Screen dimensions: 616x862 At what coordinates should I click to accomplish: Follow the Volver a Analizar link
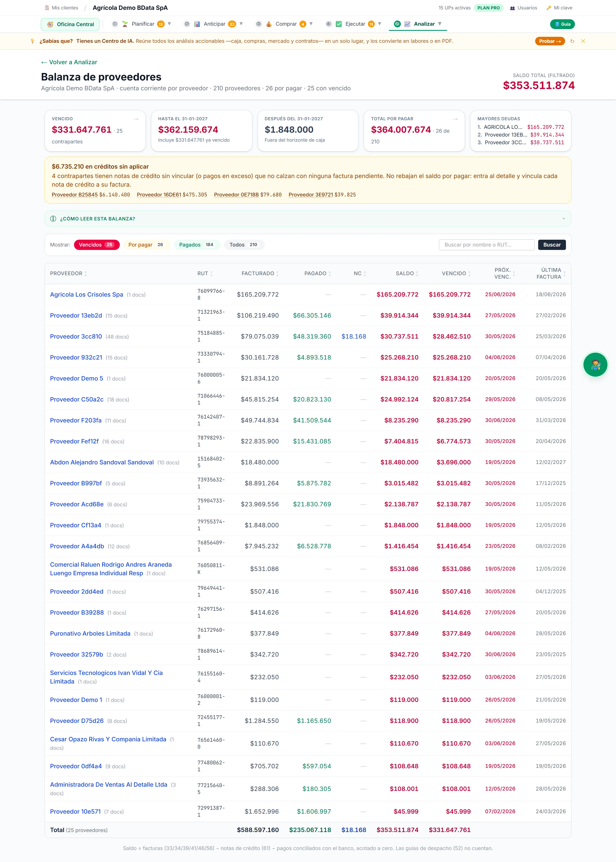point(69,62)
